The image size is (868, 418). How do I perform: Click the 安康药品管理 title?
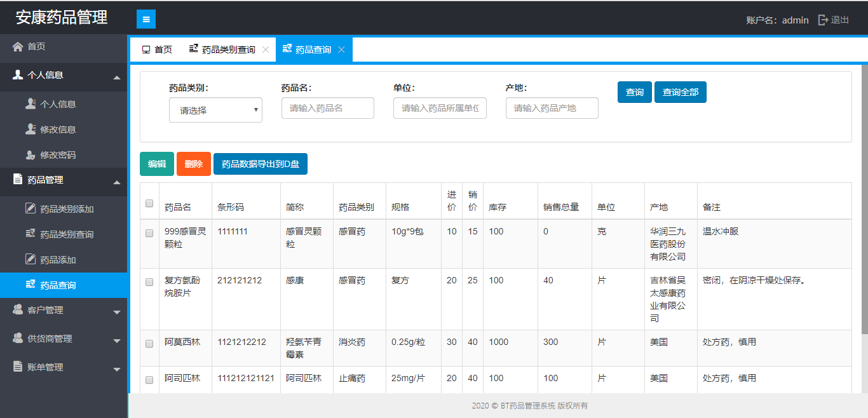tap(62, 18)
